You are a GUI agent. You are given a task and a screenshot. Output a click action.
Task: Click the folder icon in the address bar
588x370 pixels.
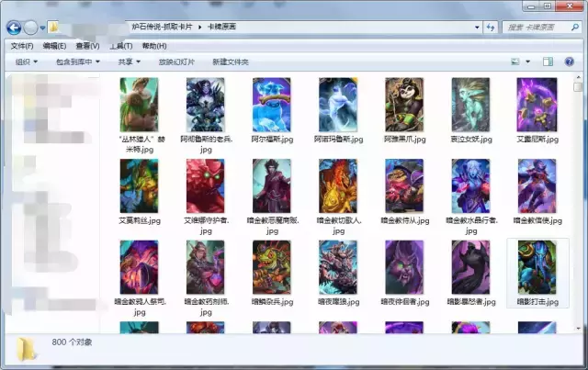click(x=54, y=27)
